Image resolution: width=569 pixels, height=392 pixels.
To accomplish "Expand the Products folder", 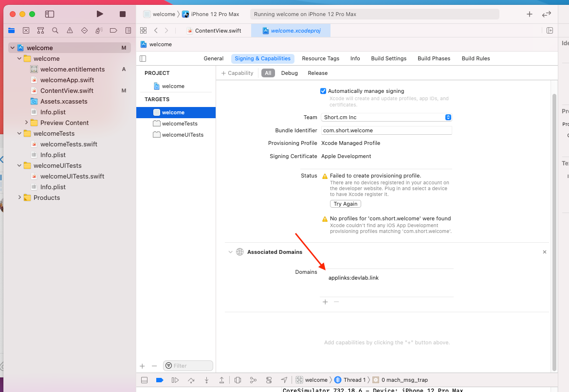I will (19, 197).
